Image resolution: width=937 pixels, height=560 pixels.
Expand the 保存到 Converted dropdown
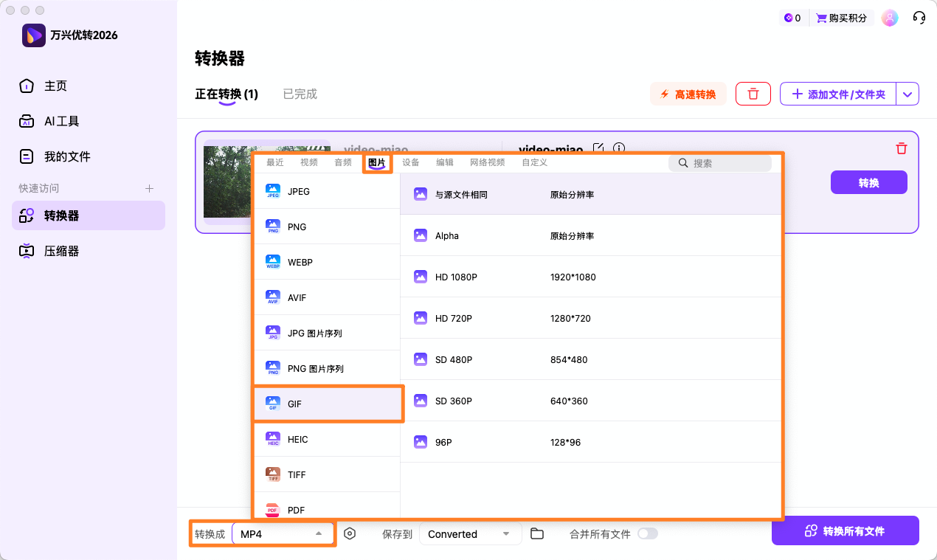point(470,533)
